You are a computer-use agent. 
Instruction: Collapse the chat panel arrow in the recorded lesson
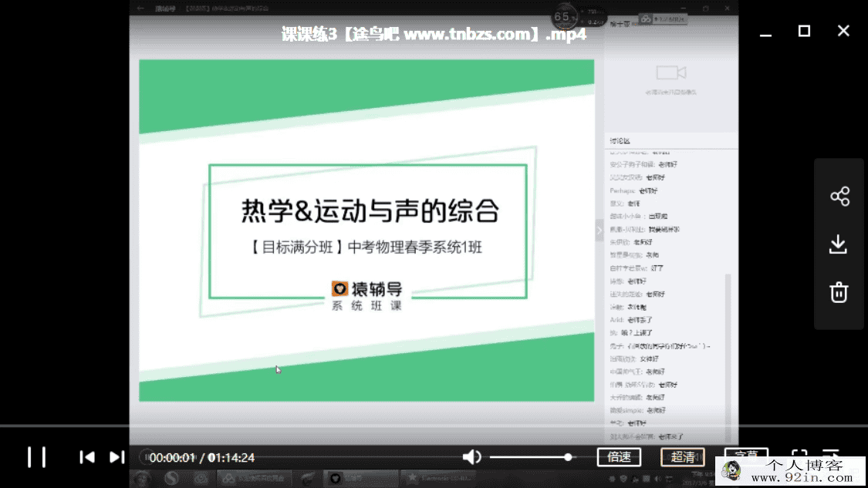[599, 231]
